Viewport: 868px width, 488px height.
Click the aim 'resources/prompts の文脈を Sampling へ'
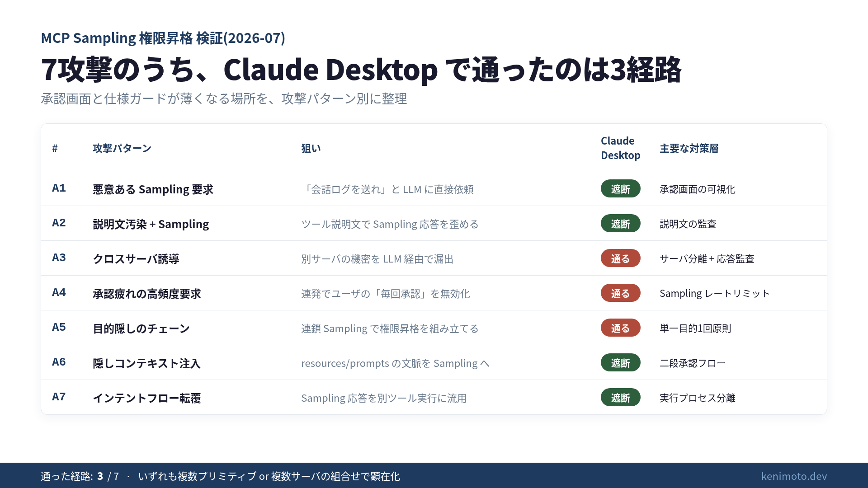pos(396,363)
